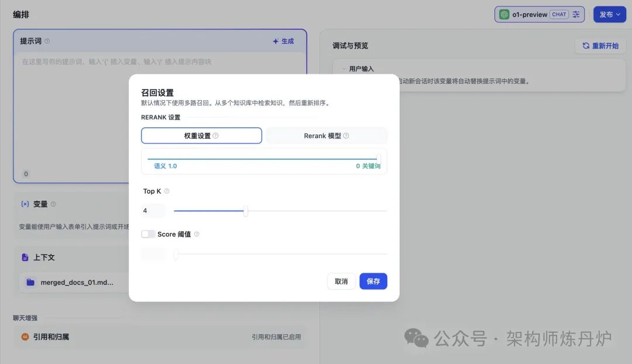The width and height of the screenshot is (632, 364).
Task: Click the + 生成 button in 提示词 panel
Action: pos(284,41)
